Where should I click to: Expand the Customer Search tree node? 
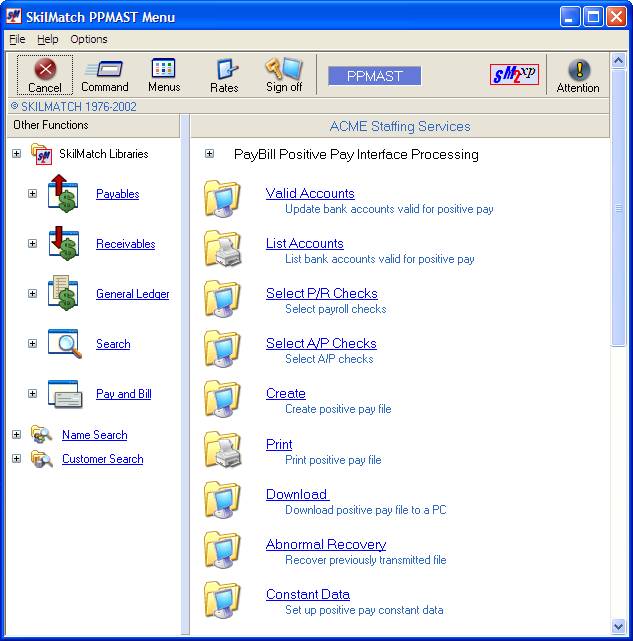pos(16,459)
